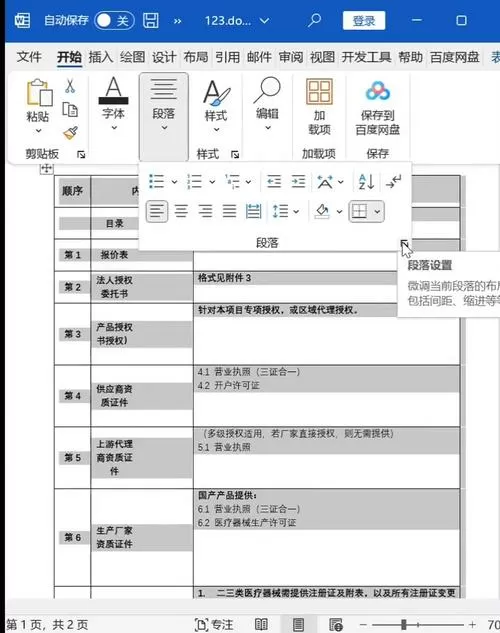Click the borders icon
The height and width of the screenshot is (633, 500).
tap(359, 211)
